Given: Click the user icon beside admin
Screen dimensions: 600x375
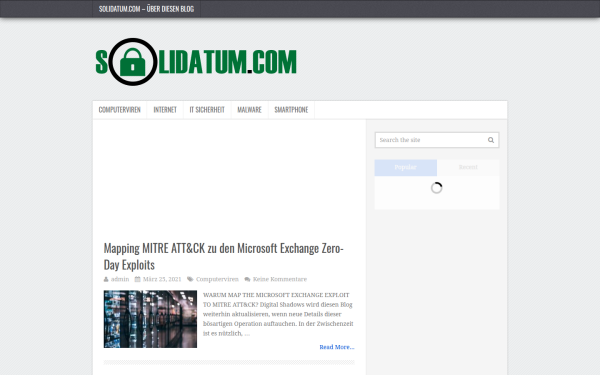Looking at the screenshot, I should point(106,279).
